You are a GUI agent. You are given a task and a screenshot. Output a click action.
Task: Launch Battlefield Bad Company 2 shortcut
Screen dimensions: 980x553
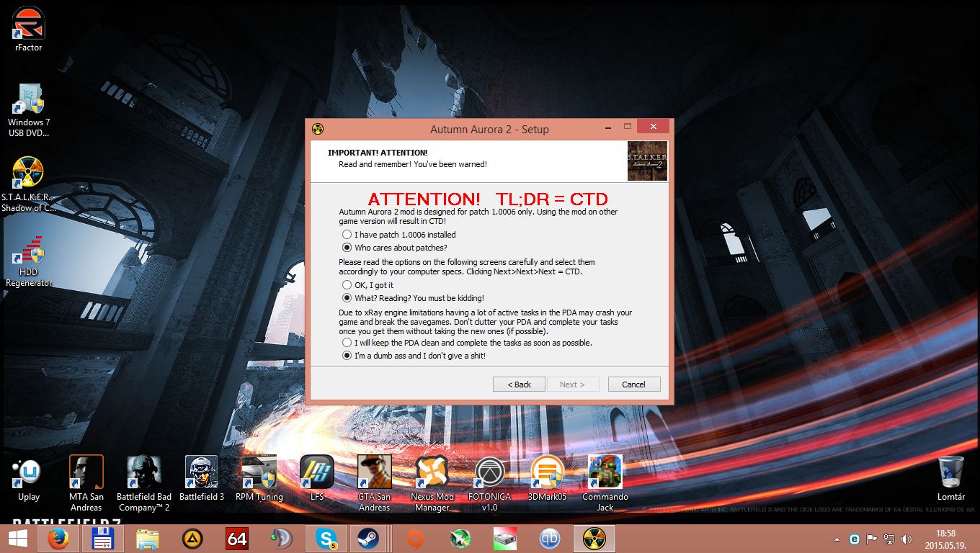pyautogui.click(x=144, y=483)
